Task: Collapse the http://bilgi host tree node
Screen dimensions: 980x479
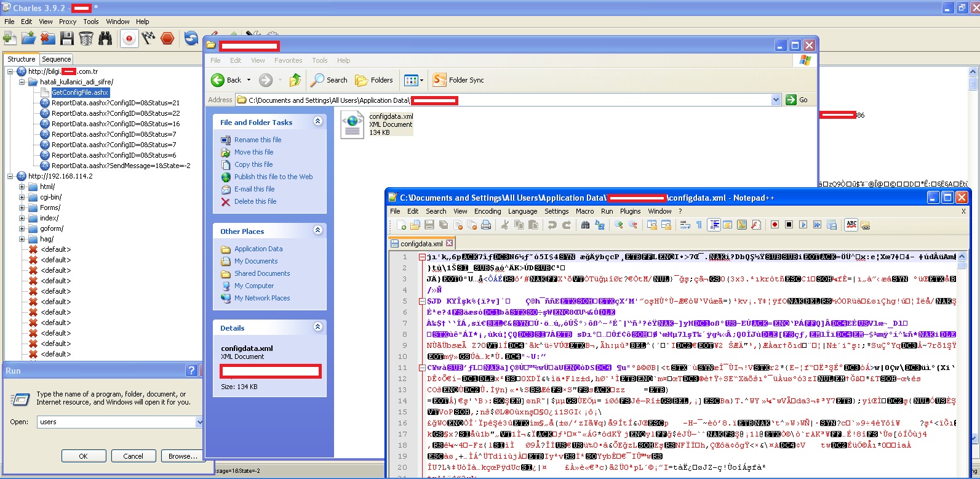Action: pyautogui.click(x=10, y=71)
